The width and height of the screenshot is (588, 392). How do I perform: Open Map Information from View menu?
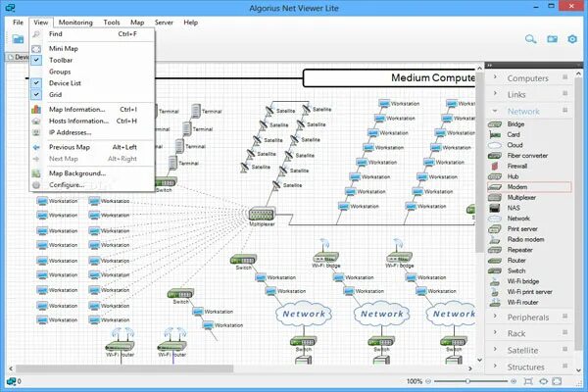point(92,110)
